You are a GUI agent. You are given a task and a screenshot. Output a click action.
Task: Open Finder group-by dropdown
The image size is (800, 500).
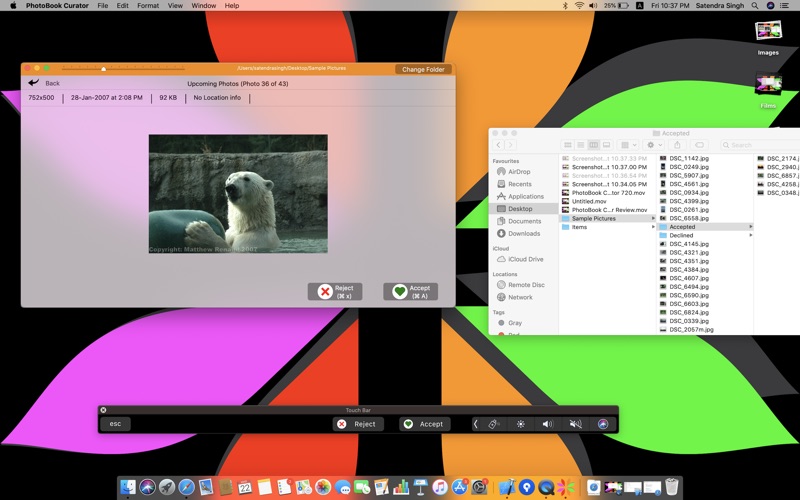628,145
